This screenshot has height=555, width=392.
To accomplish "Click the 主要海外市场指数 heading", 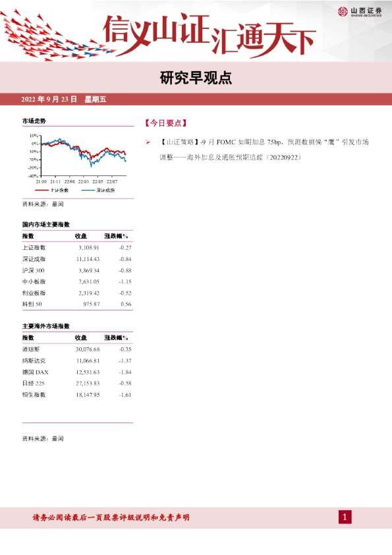I will 46,326.
